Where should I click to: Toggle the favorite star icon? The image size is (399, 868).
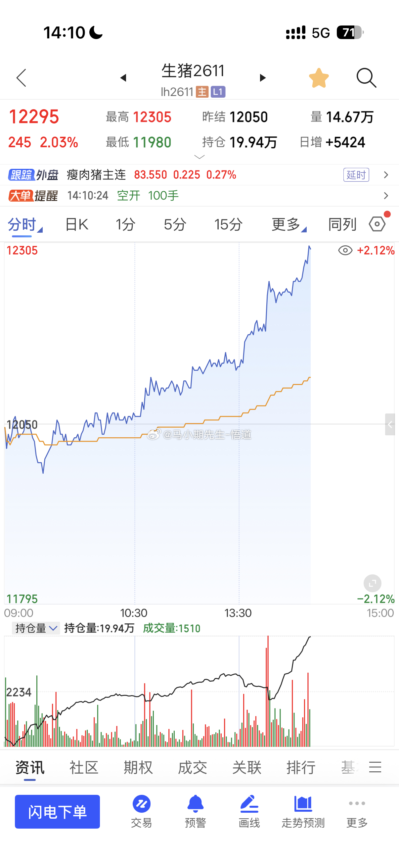pyautogui.click(x=319, y=78)
